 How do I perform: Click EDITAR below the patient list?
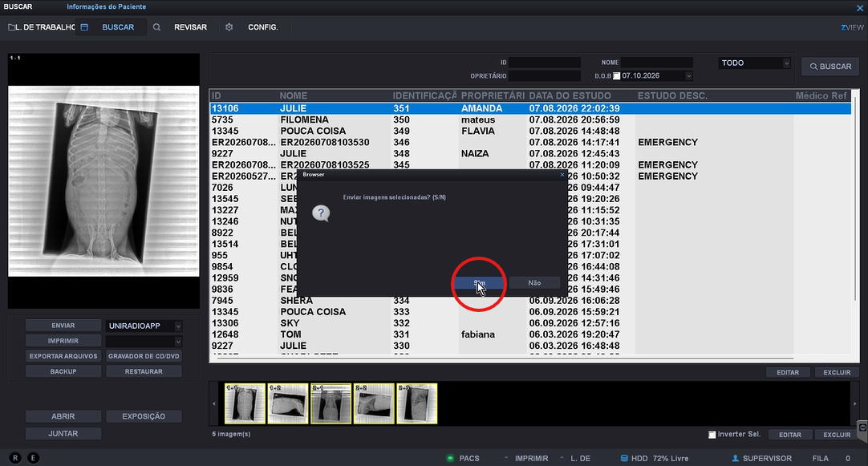coord(788,372)
